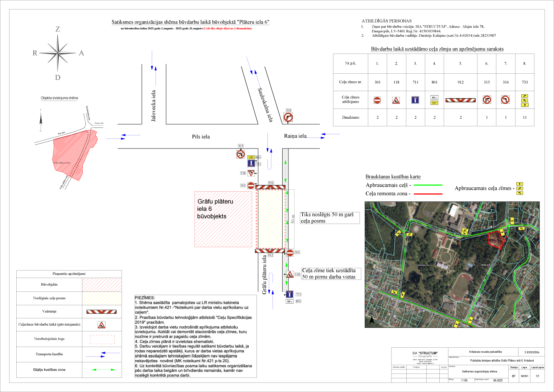Click the Jalovecka iela street label
Image resolution: width=554 pixels, height=392 pixels.
[153, 106]
